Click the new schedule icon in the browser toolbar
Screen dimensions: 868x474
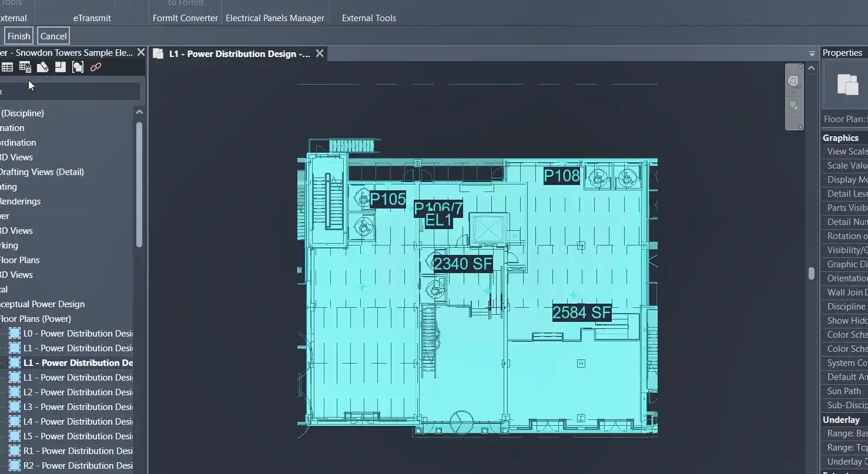25,66
